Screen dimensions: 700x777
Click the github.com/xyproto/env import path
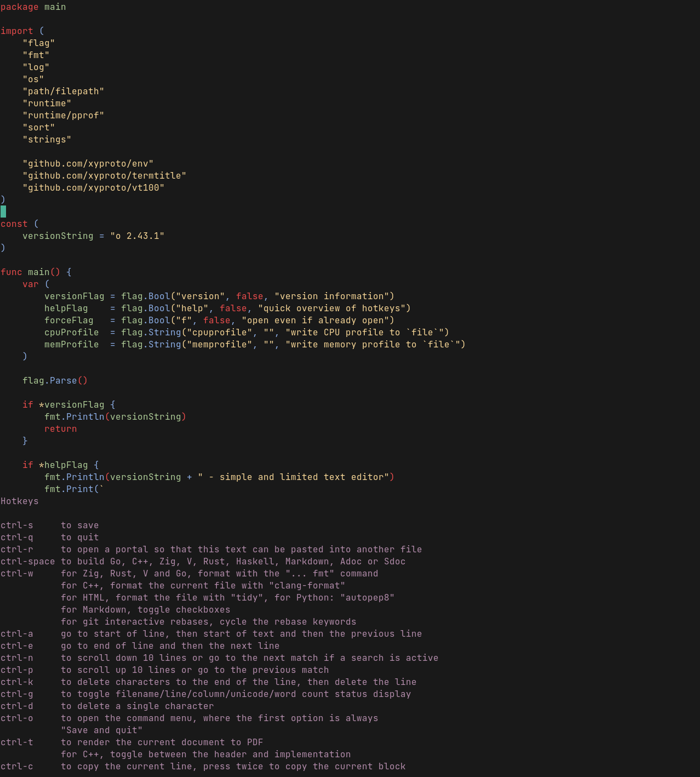pos(88,163)
